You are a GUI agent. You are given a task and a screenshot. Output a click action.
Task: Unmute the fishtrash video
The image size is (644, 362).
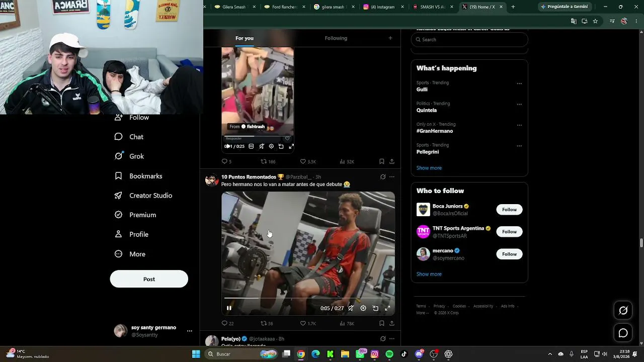point(262,146)
